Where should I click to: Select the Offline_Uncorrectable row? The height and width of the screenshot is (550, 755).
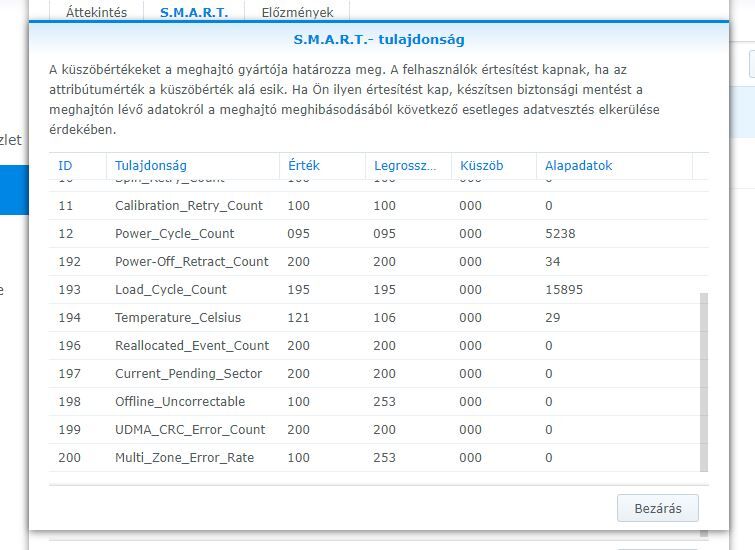pyautogui.click(x=378, y=401)
